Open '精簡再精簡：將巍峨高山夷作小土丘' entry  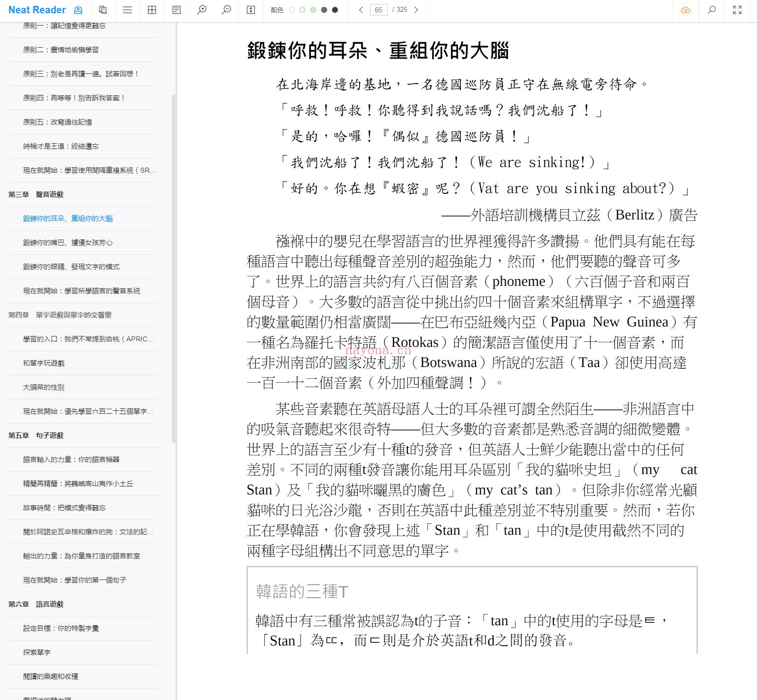click(x=78, y=484)
